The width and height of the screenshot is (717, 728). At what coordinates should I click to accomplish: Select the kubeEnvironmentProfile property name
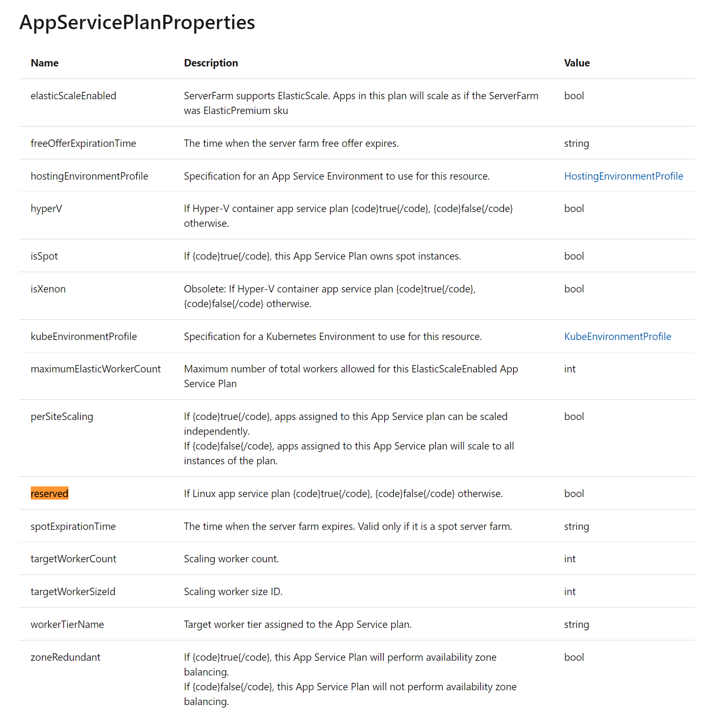pos(84,336)
